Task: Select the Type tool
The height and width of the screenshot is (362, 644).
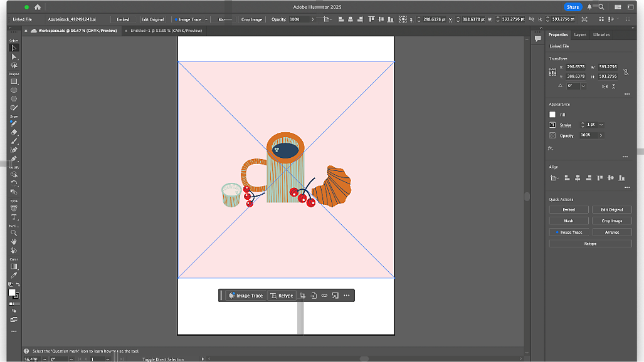Action: 14,217
